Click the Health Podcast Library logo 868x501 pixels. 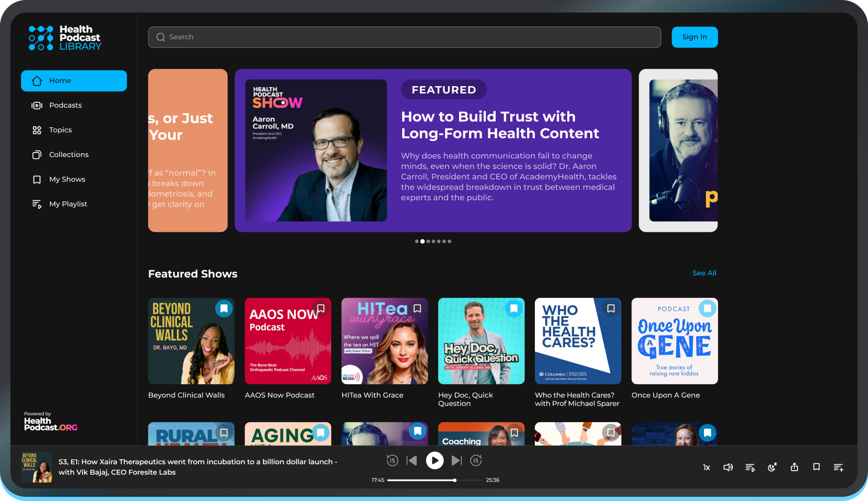coord(65,38)
